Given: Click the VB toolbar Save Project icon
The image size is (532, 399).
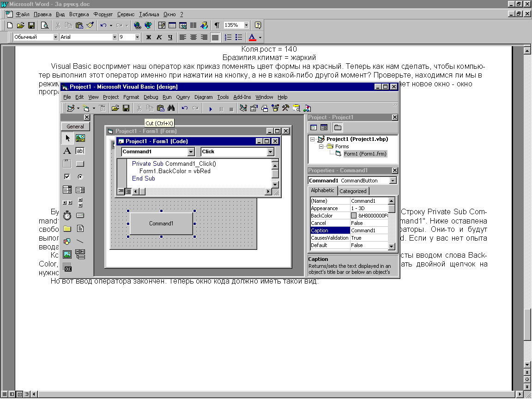Looking at the screenshot, I should point(126,108).
